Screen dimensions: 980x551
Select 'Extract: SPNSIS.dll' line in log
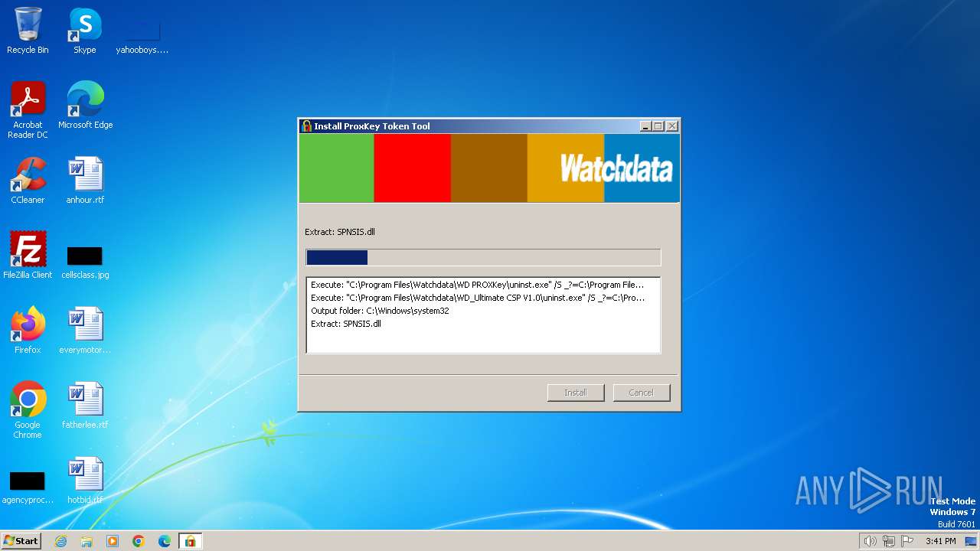[x=346, y=324]
